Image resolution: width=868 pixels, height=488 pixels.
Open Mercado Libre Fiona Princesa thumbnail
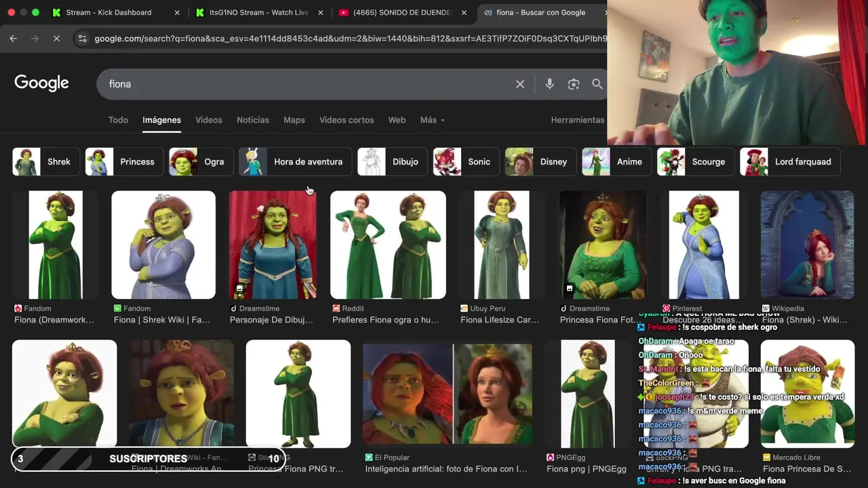[807, 394]
